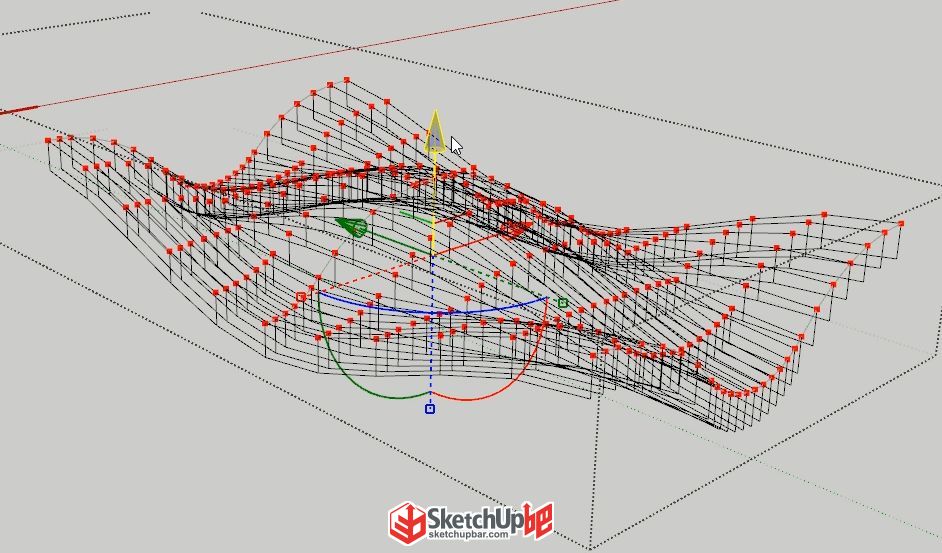Click the yellow upward arrow of the gizmo
Screen dimensions: 942x553
435,130
